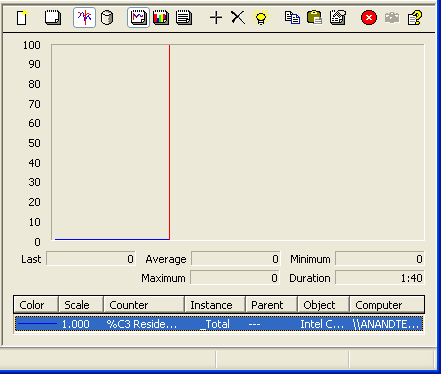Click the New Counter Set icon
The height and width of the screenshot is (374, 441).
(x=22, y=17)
